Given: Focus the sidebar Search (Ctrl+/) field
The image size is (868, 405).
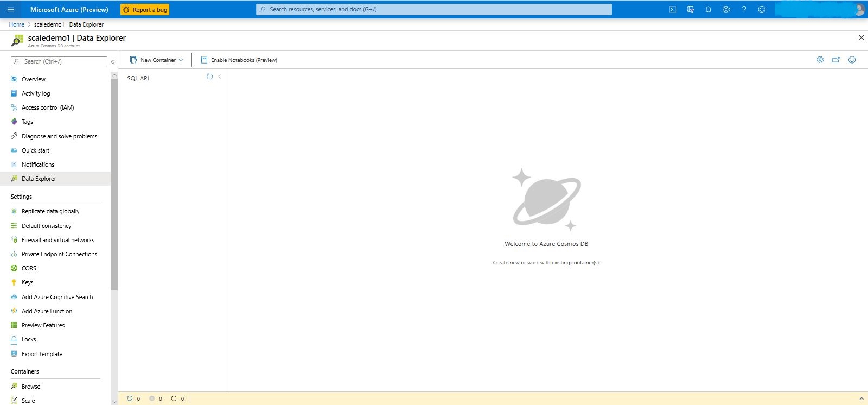Looking at the screenshot, I should click(59, 61).
